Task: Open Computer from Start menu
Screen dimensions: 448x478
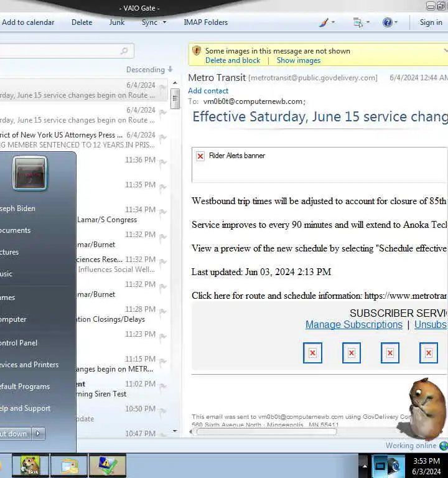Action: [x=13, y=319]
